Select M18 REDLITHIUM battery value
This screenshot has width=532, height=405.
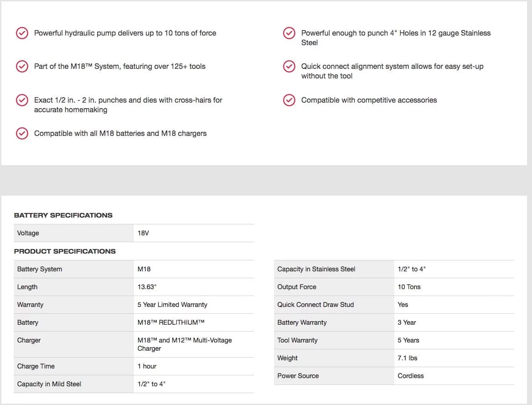click(171, 322)
